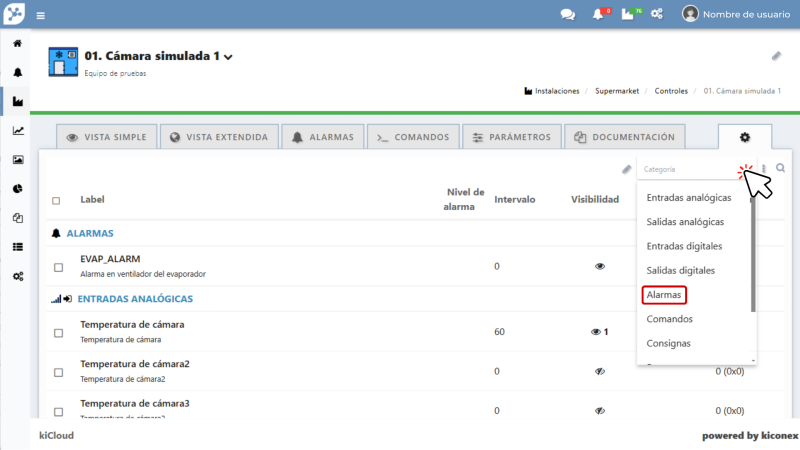Check the EVAP_ALARM row checkbox
Viewport: 800px width, 450px height.
tap(57, 267)
